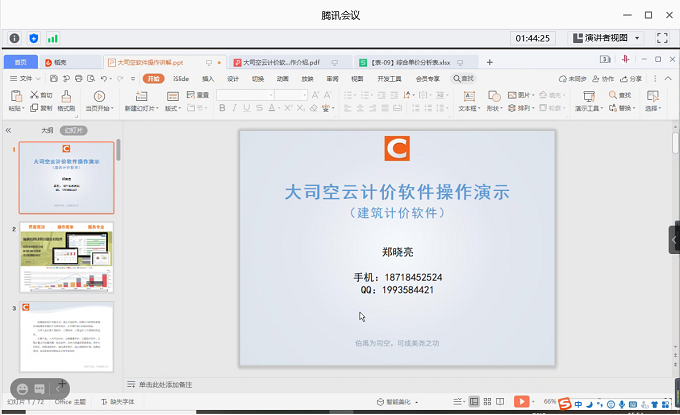Open the font name combo box
This screenshot has width=680, height=415.
[x=245, y=95]
